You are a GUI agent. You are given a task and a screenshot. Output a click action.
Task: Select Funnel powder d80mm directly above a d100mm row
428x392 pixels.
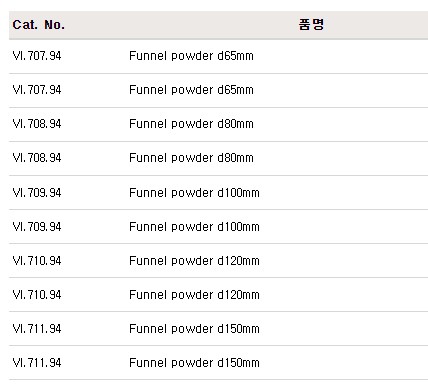pos(191,158)
